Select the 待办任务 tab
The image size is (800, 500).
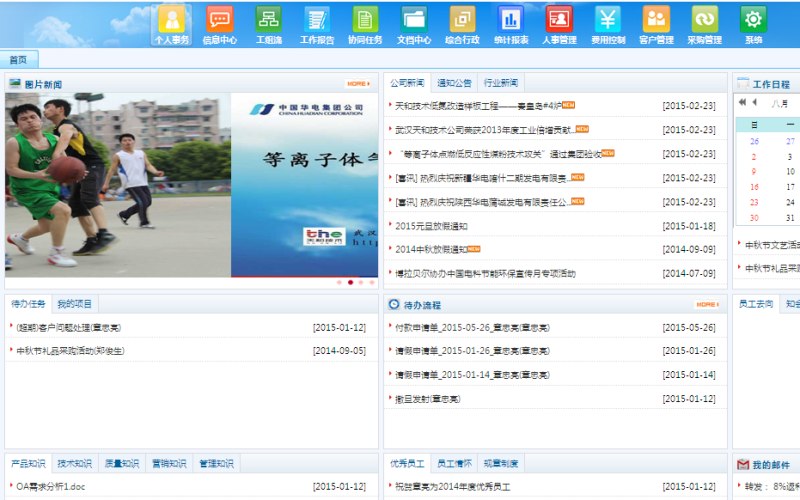28,304
